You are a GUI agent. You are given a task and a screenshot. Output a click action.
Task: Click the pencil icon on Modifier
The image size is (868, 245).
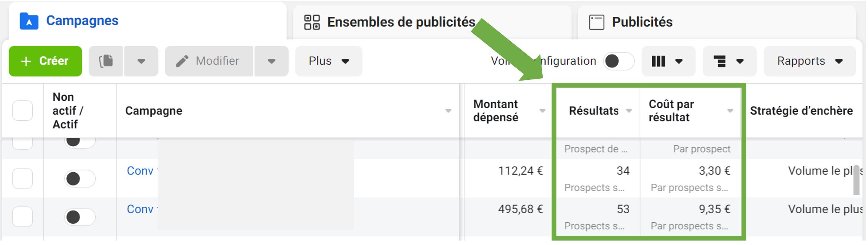(182, 61)
